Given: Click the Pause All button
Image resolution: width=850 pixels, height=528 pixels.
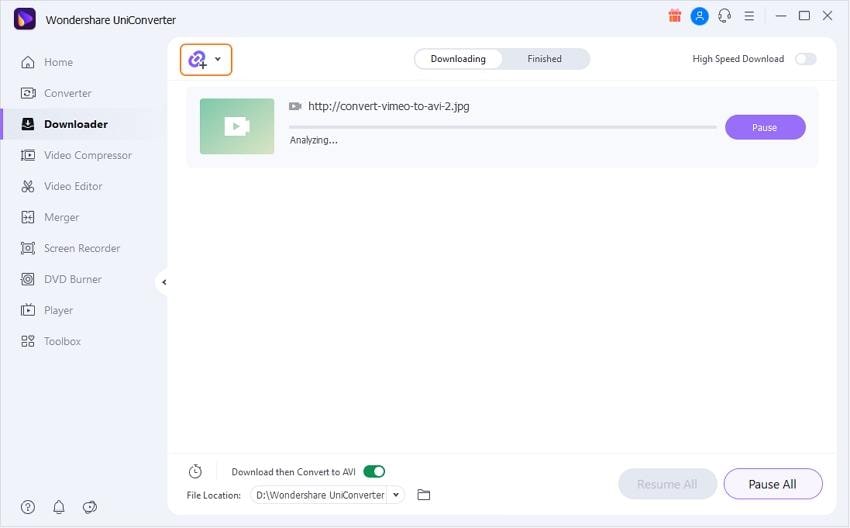Looking at the screenshot, I should [772, 484].
